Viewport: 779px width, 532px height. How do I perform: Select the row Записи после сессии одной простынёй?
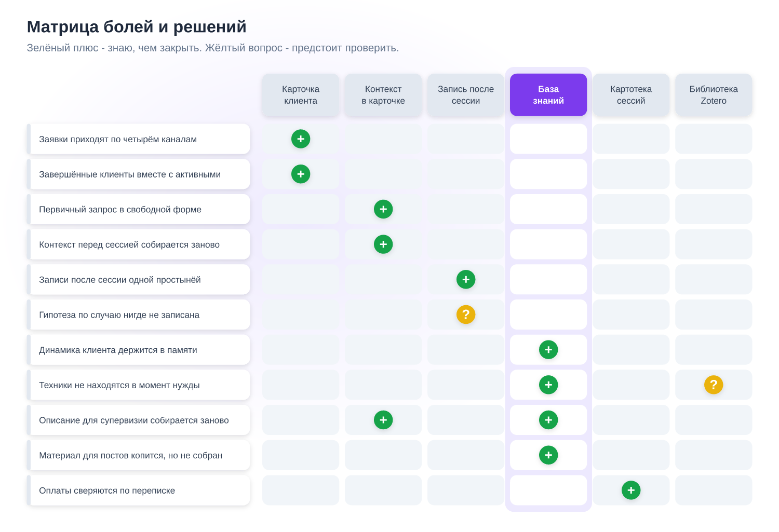pos(139,280)
